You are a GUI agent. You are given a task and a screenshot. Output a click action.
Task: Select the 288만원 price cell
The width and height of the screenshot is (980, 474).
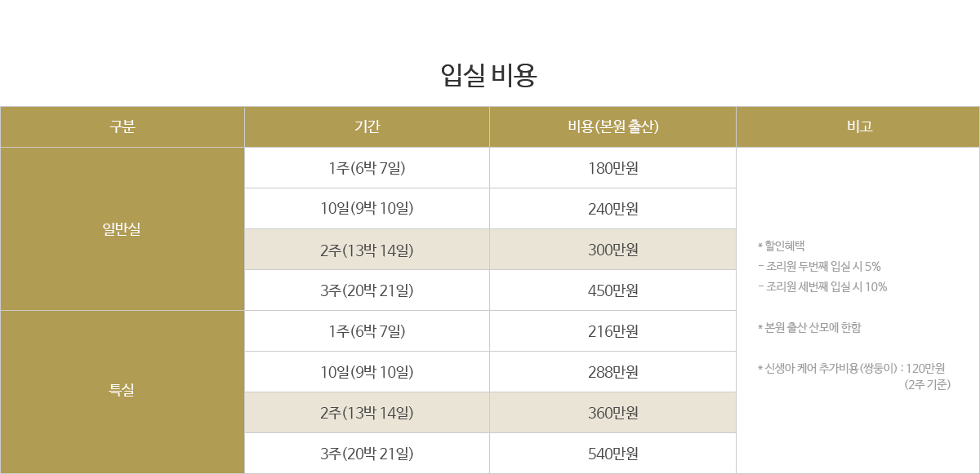pyautogui.click(x=612, y=372)
